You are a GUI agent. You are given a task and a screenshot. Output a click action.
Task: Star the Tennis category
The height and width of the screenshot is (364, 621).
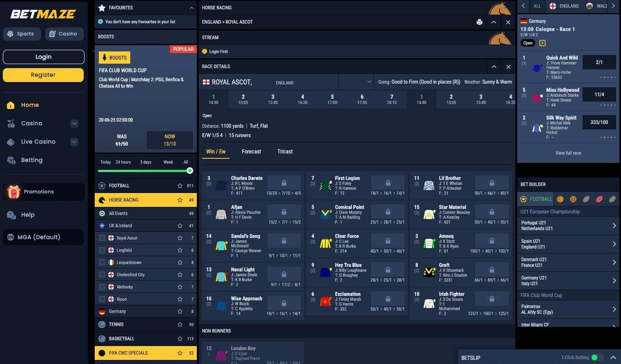point(180,324)
